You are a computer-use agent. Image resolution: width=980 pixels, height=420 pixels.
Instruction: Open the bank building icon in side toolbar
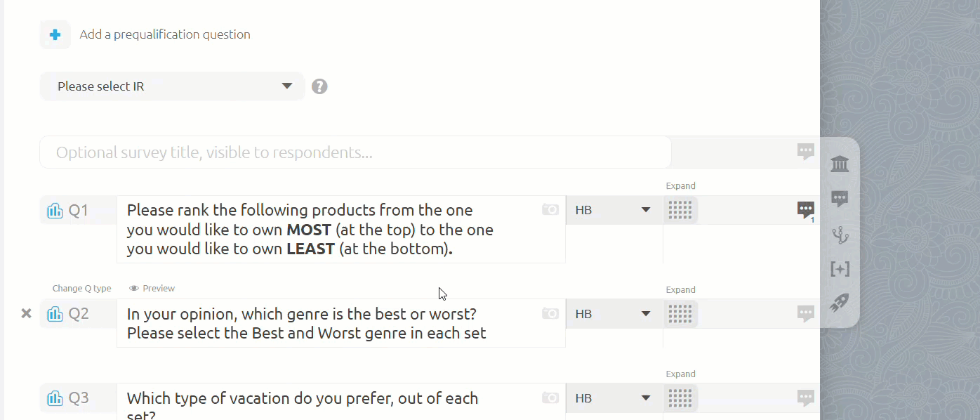[x=840, y=164]
